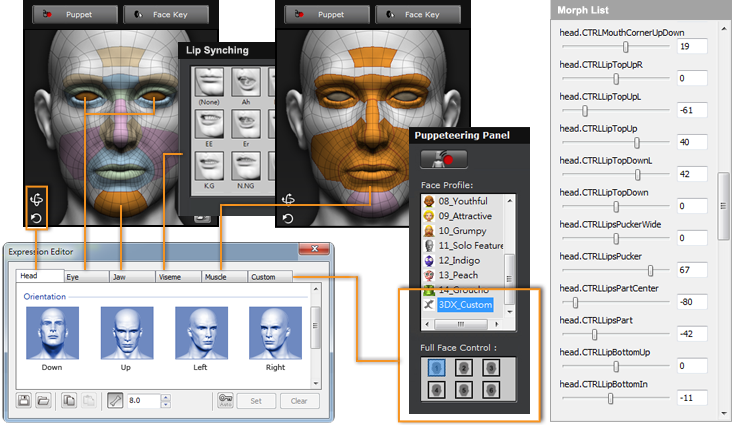Select the 12_Indigo profile avatar icon
Viewport: 735px width, 425px height.
(x=429, y=261)
